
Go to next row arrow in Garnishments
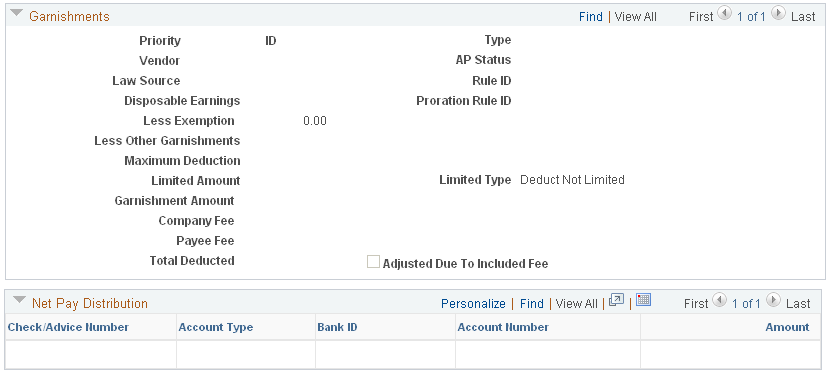coord(778,14)
